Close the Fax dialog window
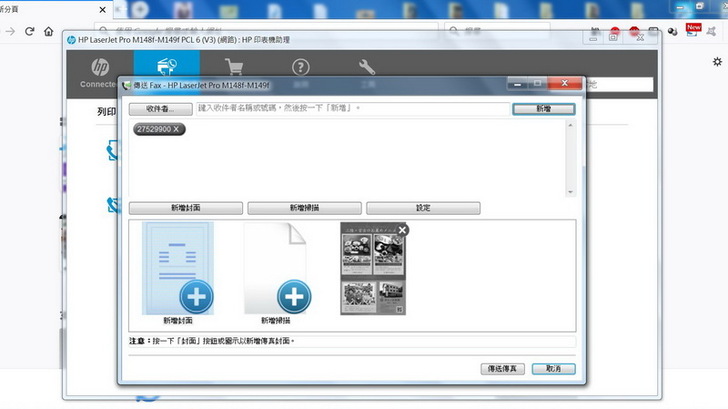The width and height of the screenshot is (728, 409). click(565, 83)
